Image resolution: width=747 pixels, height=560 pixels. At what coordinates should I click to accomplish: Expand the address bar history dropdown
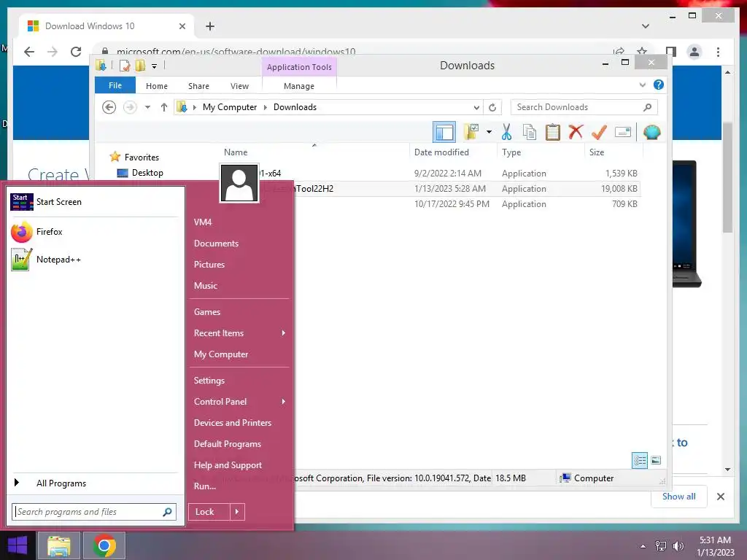pyautogui.click(x=476, y=108)
